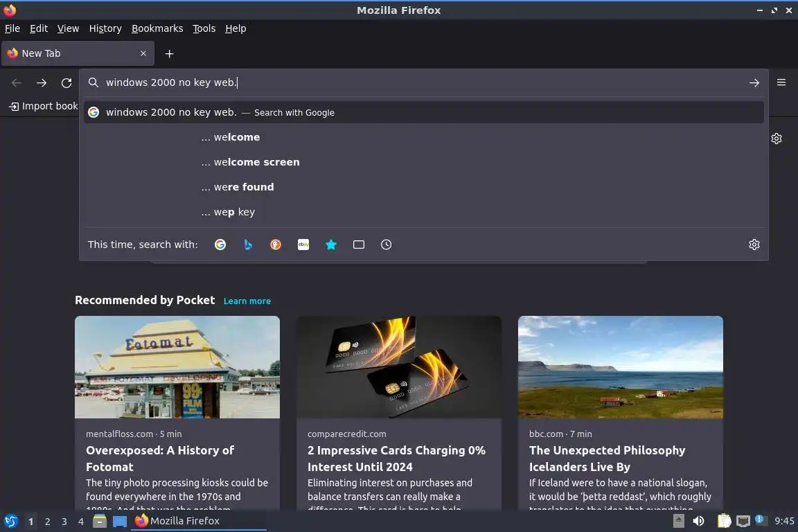Search this time with Google icon
The image size is (798, 532).
point(220,245)
